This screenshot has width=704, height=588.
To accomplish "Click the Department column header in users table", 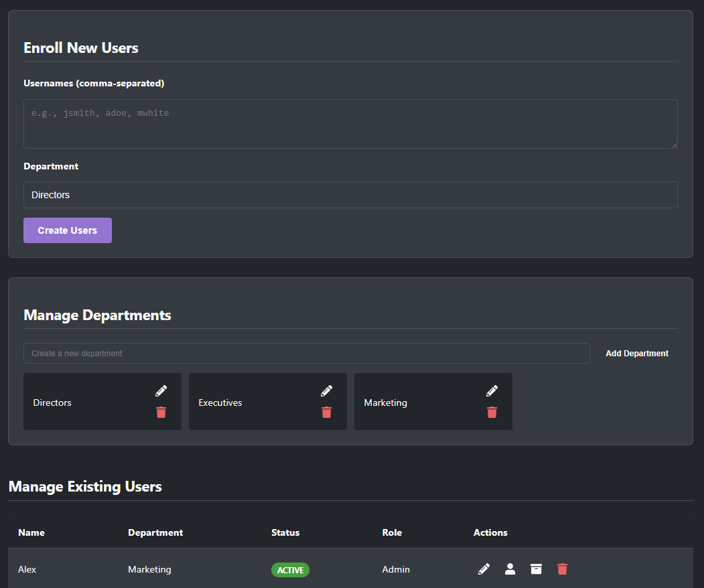I will [x=155, y=532].
